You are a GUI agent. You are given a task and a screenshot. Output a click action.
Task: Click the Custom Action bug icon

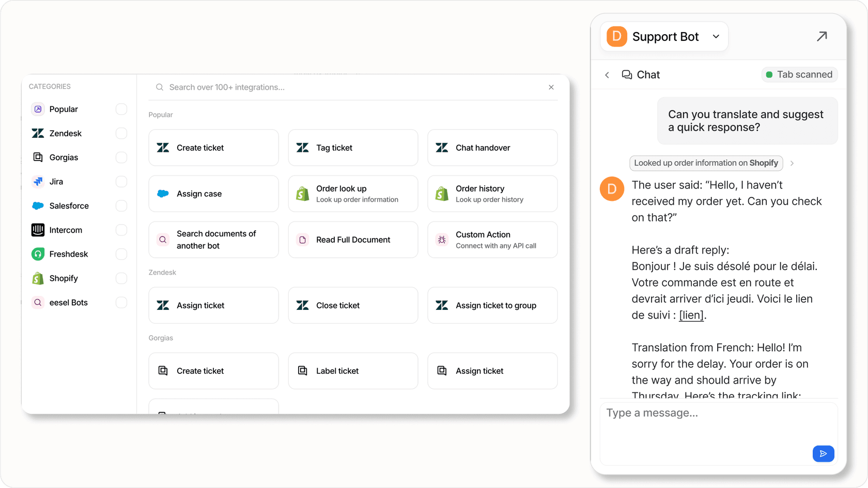click(x=442, y=240)
